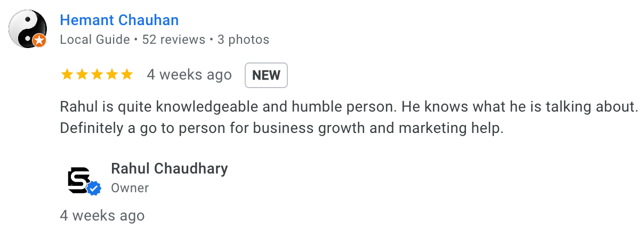Image resolution: width=644 pixels, height=236 pixels.
Task: Click the orange Local Guide star badge
Action: (39, 40)
